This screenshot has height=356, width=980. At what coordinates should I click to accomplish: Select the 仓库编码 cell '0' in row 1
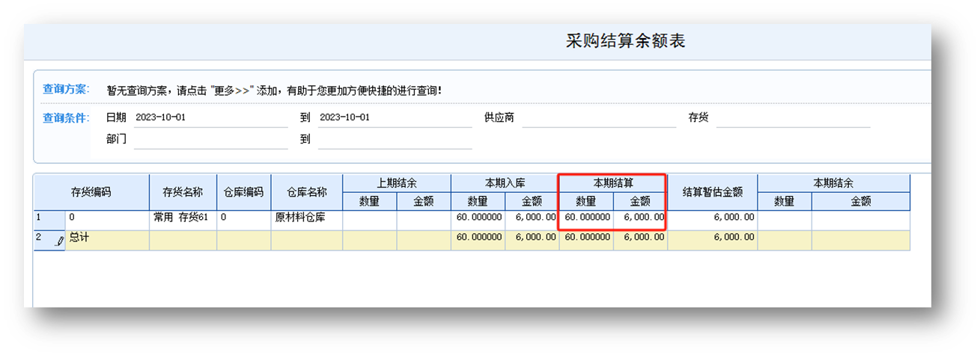(x=244, y=220)
